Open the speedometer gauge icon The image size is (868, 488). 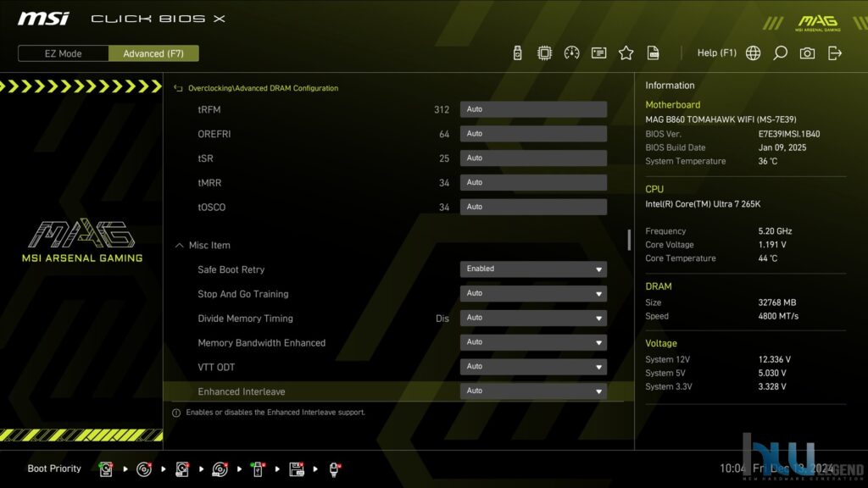click(571, 53)
